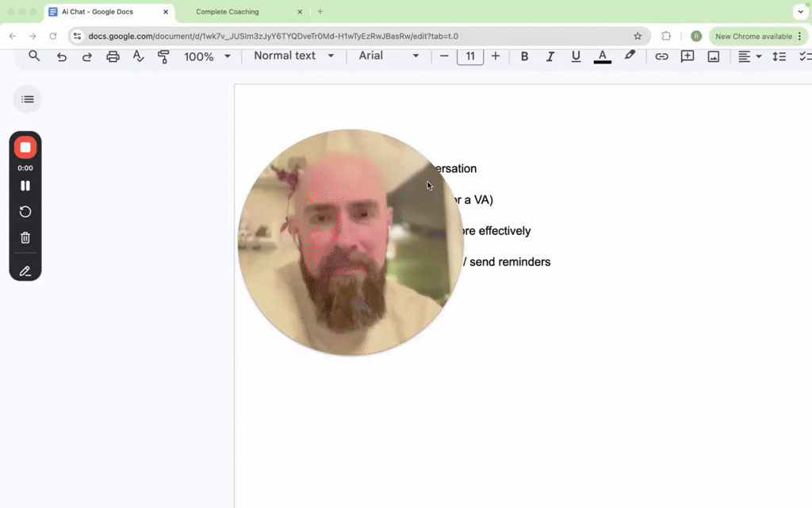Reload the page
This screenshot has width=812, height=508.
click(x=53, y=37)
